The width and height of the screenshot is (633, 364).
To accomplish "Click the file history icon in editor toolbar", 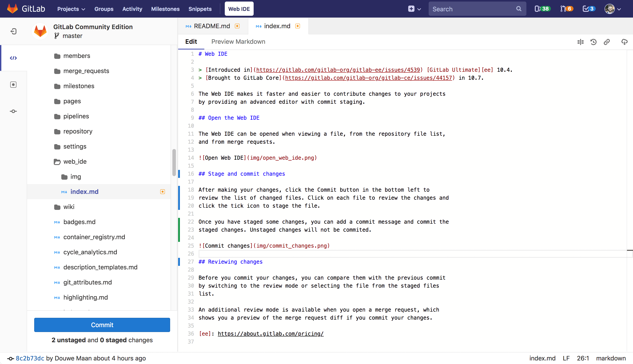I will [593, 42].
